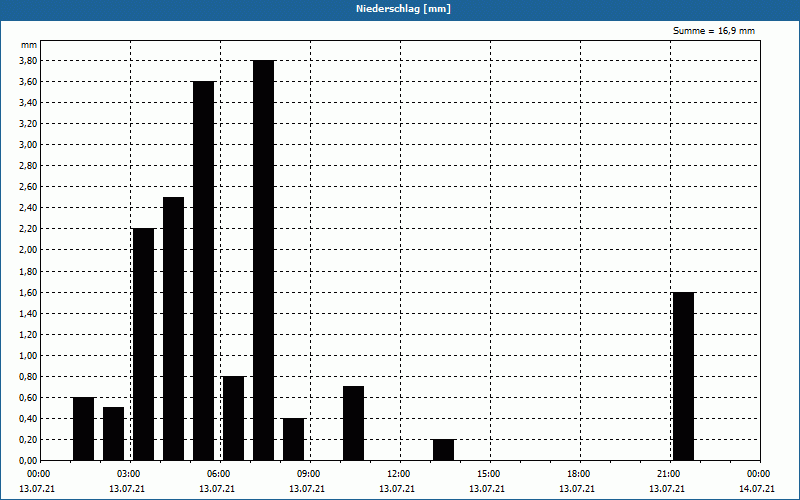
Task: Select the 0,50 mm bar before 03:00
Action: pos(113,434)
